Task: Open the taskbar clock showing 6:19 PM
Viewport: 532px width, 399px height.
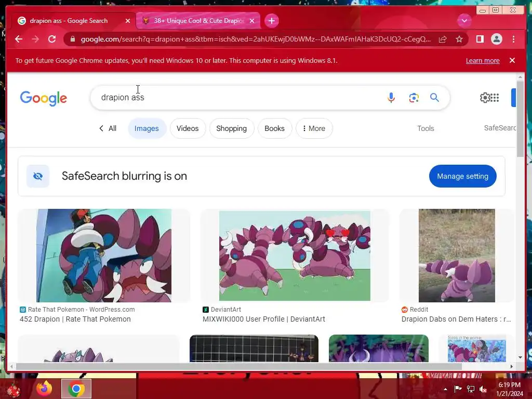Action: tap(510, 389)
